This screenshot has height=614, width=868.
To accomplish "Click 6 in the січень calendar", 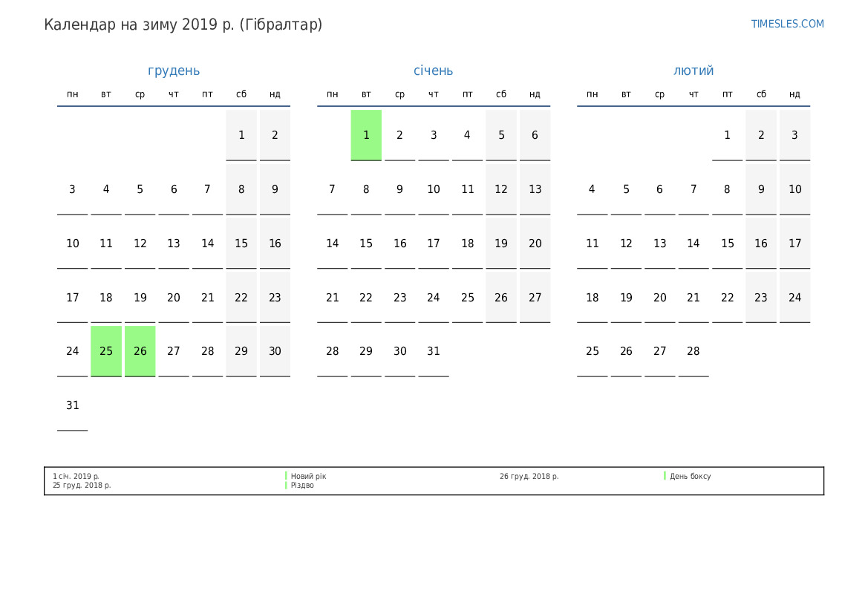I will [x=535, y=135].
